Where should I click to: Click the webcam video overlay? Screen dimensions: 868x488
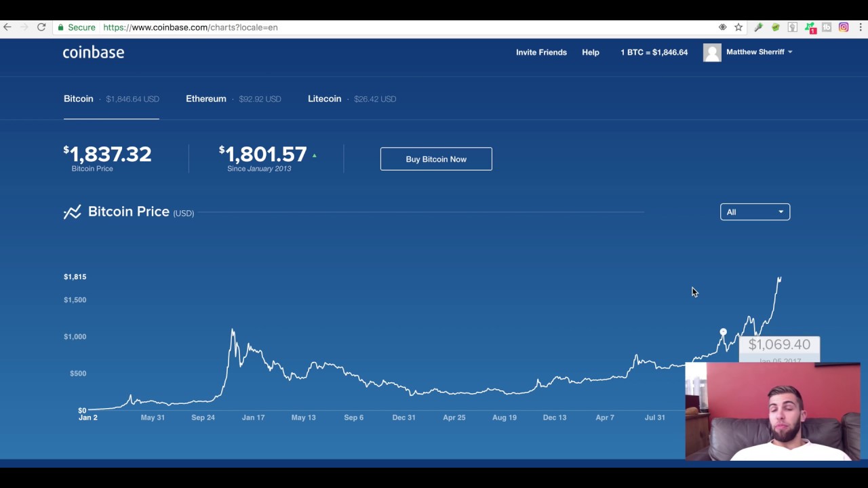[772, 411]
